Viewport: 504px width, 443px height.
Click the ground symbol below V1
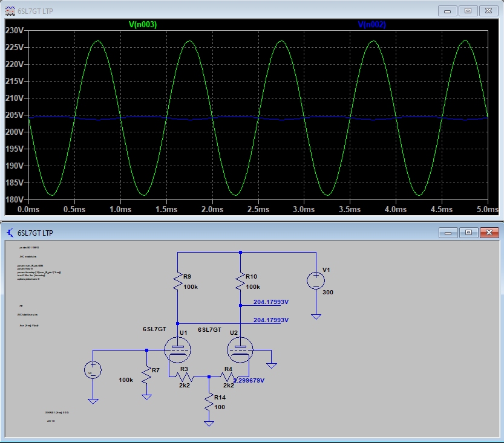pyautogui.click(x=316, y=317)
